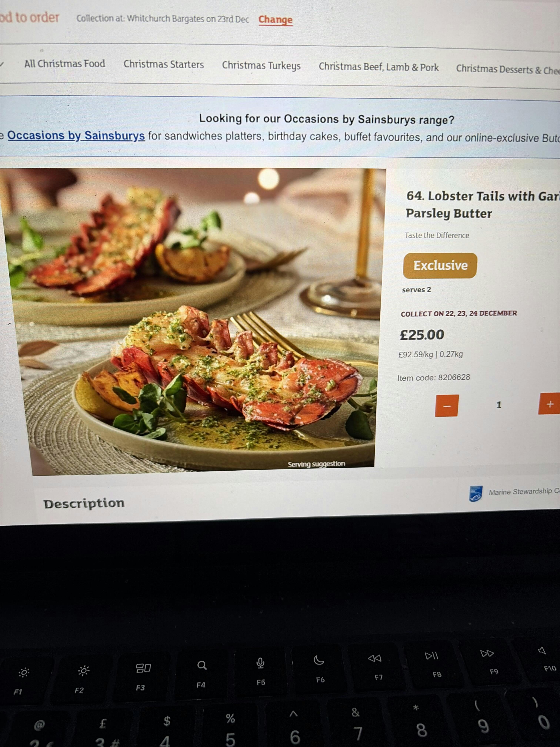The image size is (560, 747).
Task: Click the Change collection link
Action: 275,20
